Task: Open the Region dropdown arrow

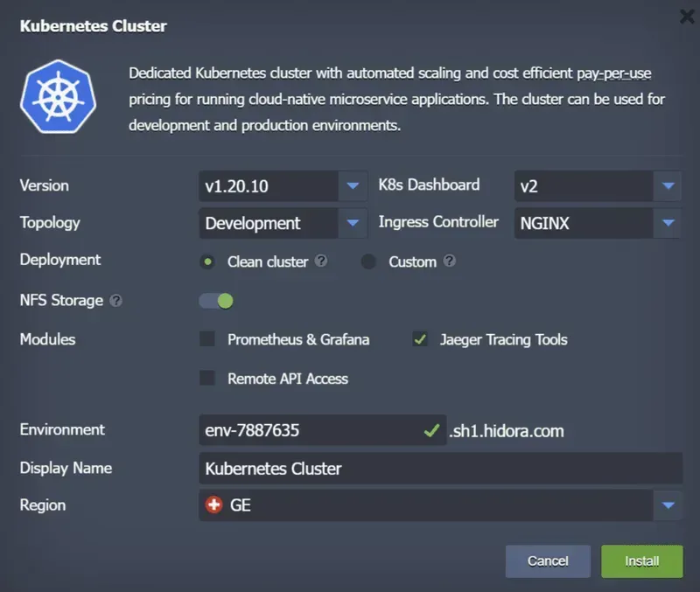Action: pos(668,505)
